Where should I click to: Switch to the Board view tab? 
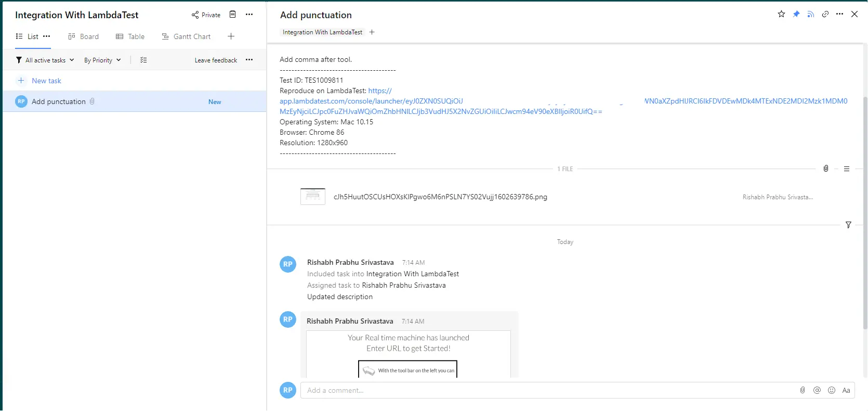(x=84, y=36)
